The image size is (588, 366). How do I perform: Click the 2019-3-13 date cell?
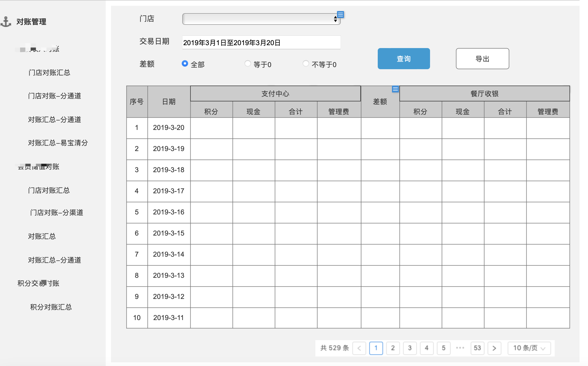coord(169,276)
